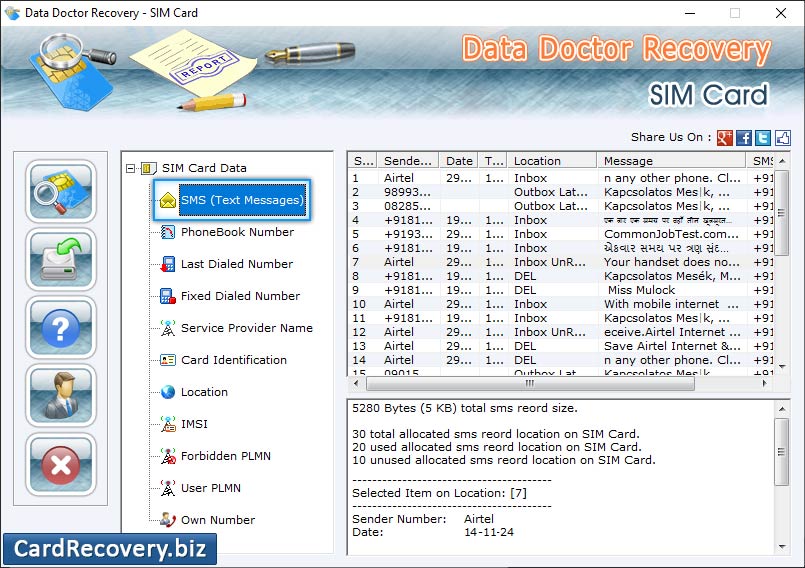Click the User PLMN tower icon
This screenshot has width=805, height=568.
[168, 488]
